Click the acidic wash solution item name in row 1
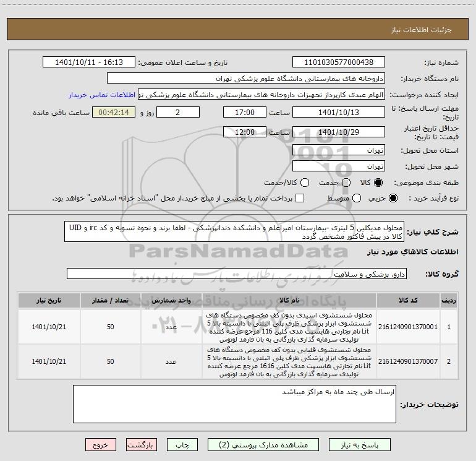The width and height of the screenshot is (476, 461). (289, 327)
